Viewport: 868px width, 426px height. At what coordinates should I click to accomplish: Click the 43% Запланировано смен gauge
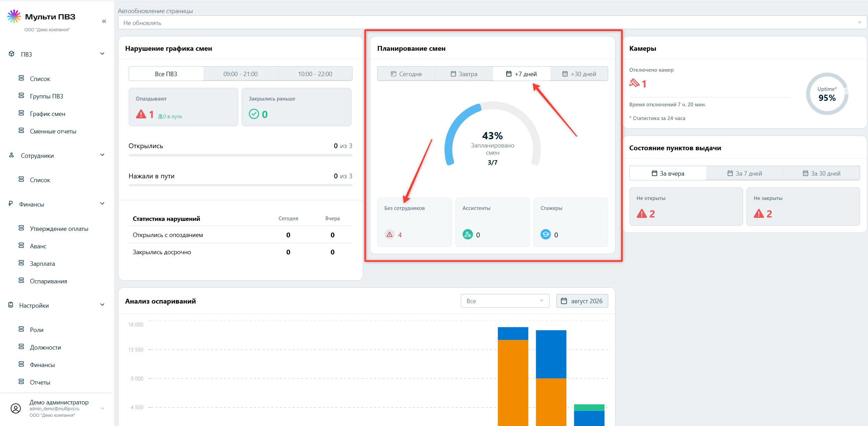point(493,134)
